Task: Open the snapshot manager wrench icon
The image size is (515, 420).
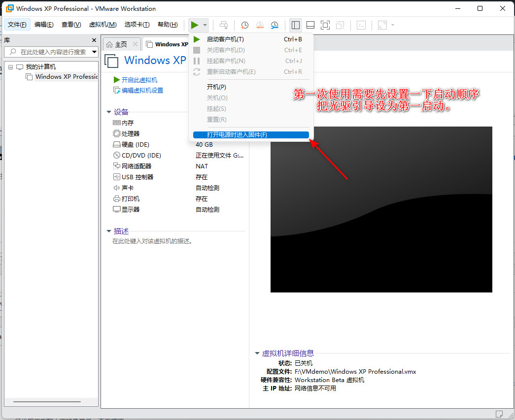Action: (x=275, y=25)
